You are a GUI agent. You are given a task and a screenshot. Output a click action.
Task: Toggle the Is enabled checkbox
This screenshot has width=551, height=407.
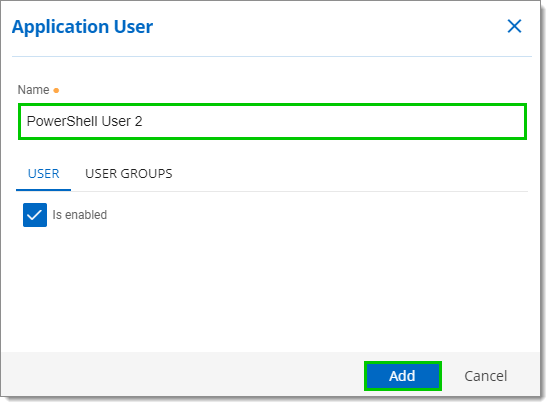coord(35,215)
